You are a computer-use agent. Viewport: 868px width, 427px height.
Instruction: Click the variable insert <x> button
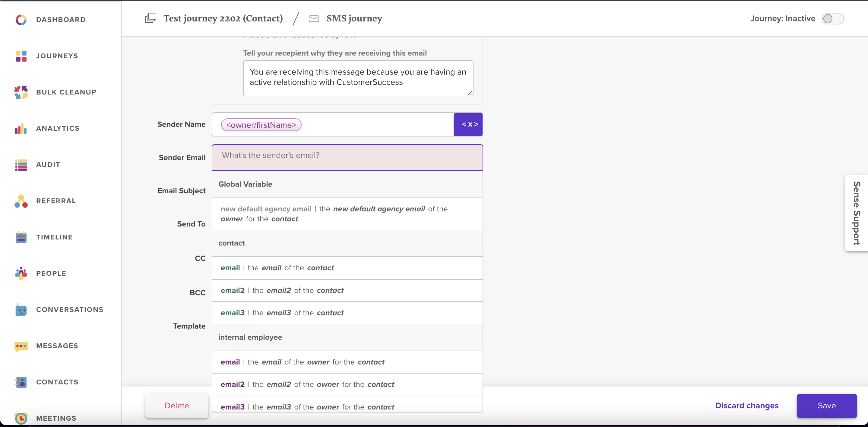tap(468, 124)
